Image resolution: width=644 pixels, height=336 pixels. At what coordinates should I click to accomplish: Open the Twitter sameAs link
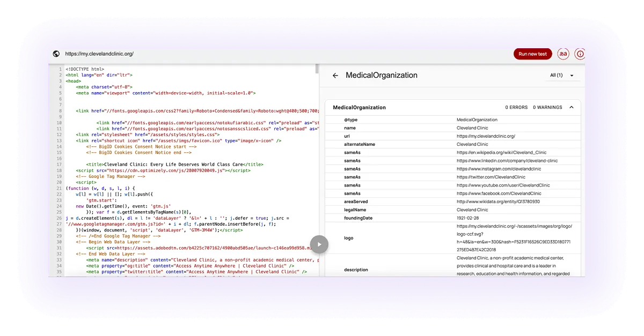tap(492, 177)
